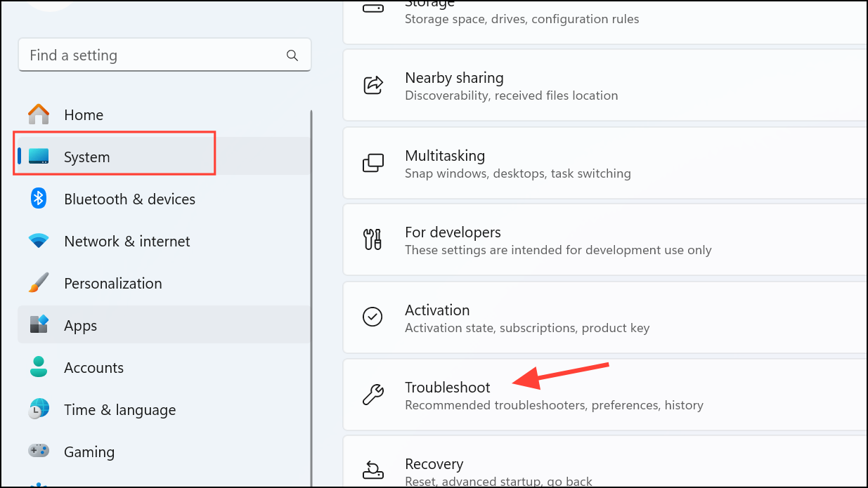Select System in the navigation pane
Screen dimensions: 868x488
[86, 157]
